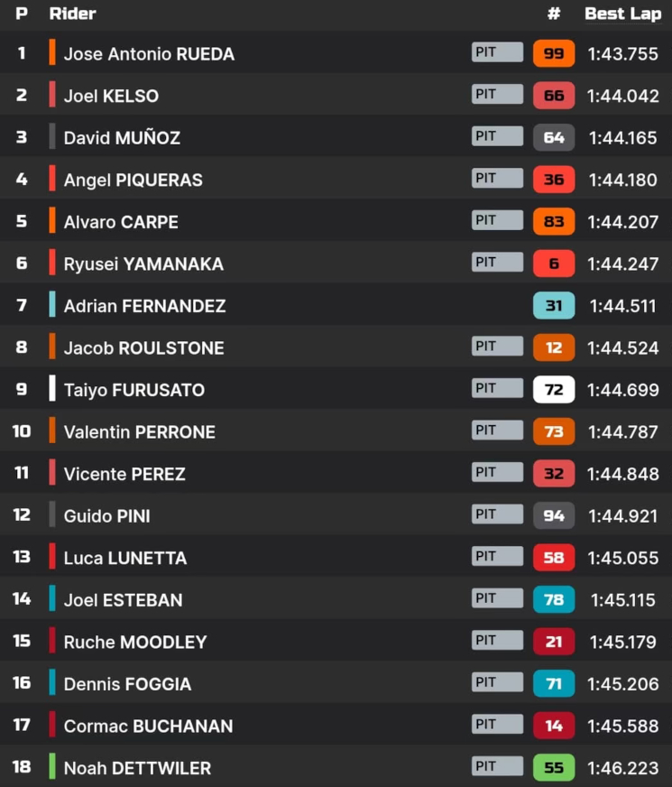Click Angel Piqueras red team color bar
The image size is (672, 787).
click(x=52, y=178)
